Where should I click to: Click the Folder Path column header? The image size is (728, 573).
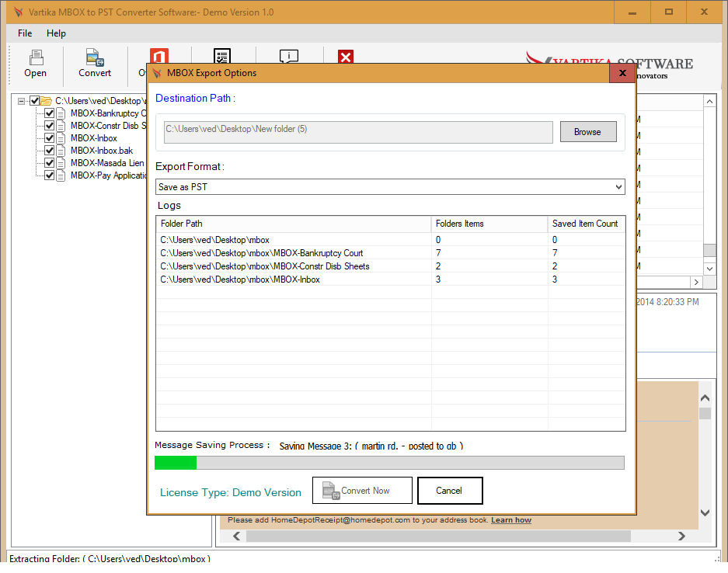(294, 224)
